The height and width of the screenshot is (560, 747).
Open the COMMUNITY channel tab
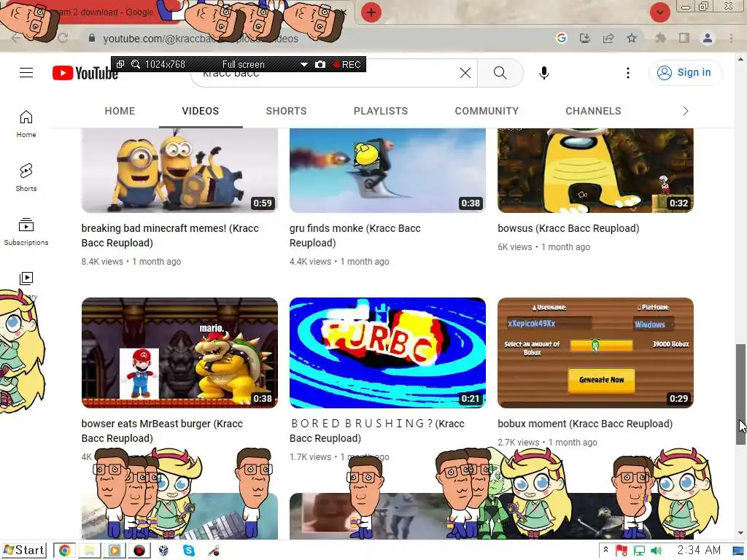tap(487, 111)
